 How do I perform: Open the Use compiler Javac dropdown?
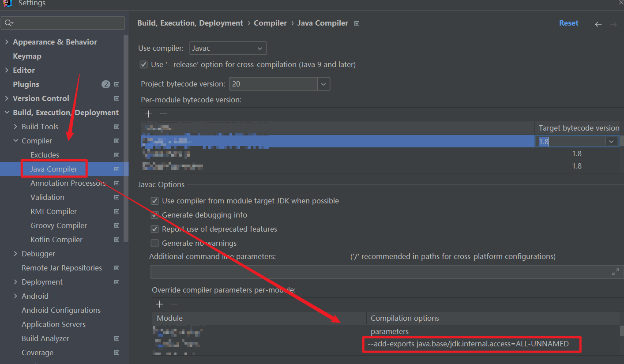tap(228, 48)
